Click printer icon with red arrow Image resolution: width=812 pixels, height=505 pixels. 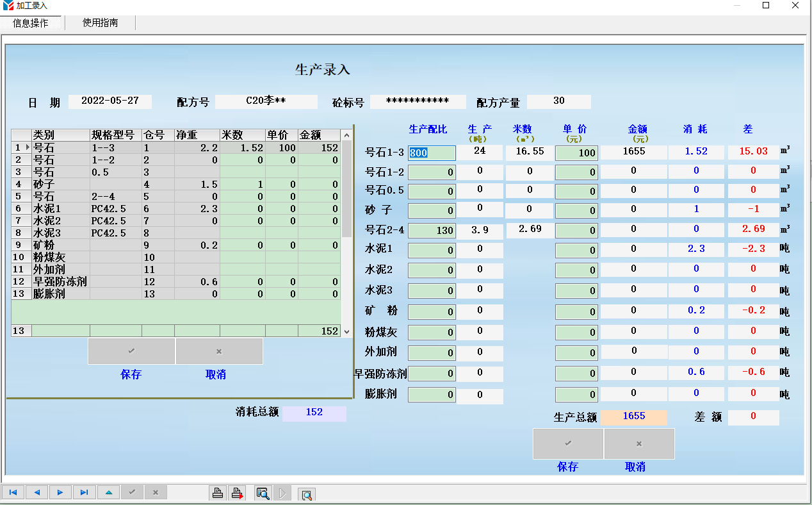(x=238, y=493)
